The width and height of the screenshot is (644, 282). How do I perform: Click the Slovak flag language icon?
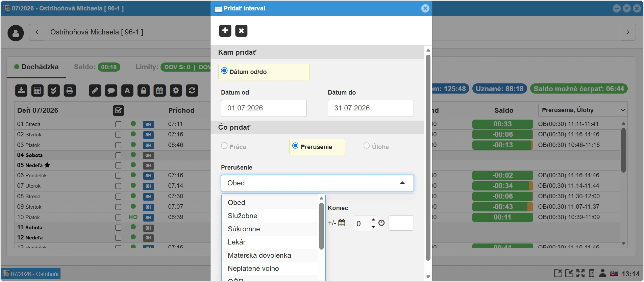click(614, 273)
